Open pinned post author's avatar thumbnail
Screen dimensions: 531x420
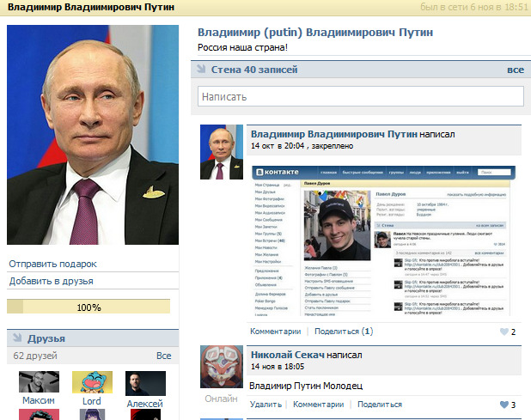coord(222,152)
